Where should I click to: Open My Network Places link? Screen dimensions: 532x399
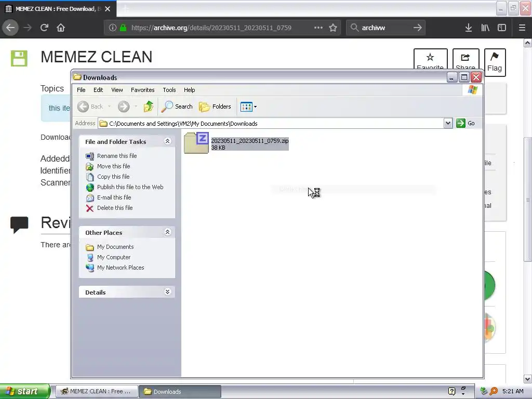(x=121, y=268)
